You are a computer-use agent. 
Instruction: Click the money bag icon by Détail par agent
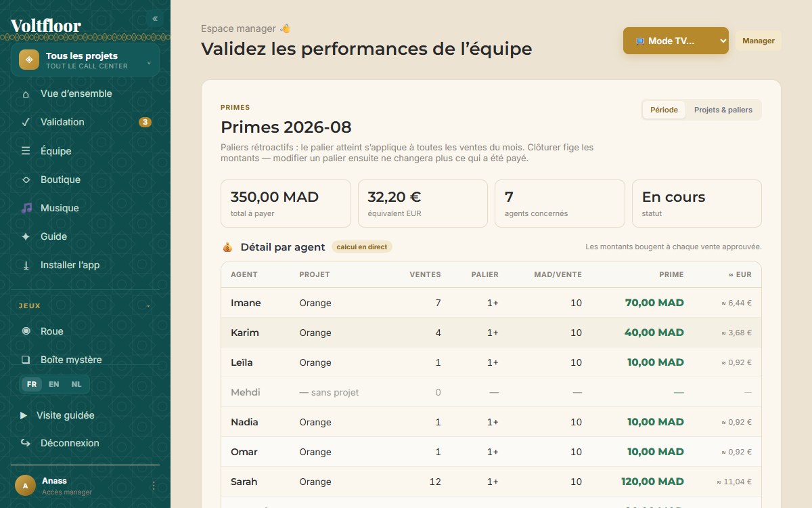227,247
